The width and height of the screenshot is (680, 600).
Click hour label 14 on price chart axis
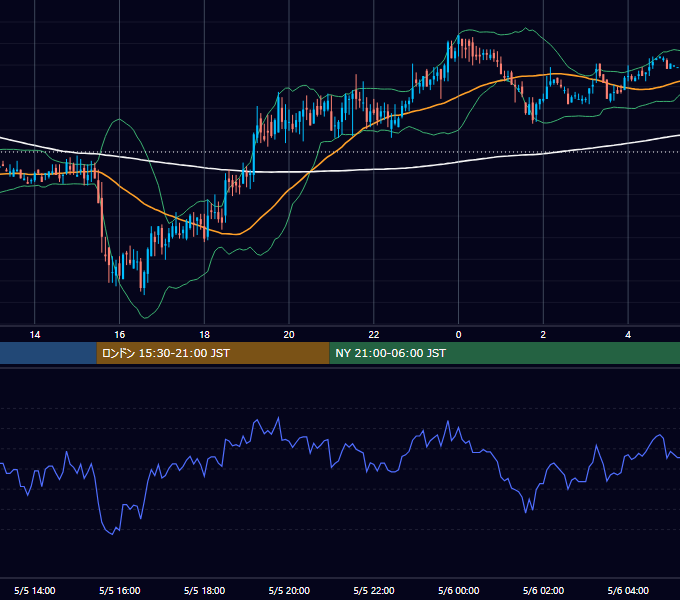[x=35, y=334]
